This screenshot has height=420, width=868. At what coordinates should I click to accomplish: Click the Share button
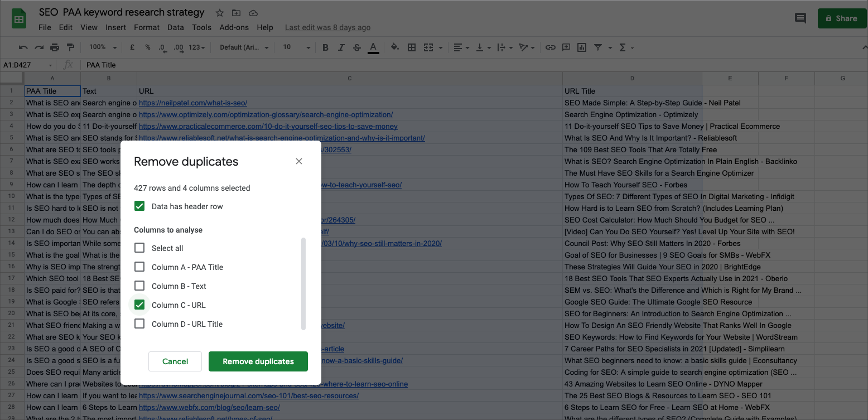pyautogui.click(x=841, y=18)
